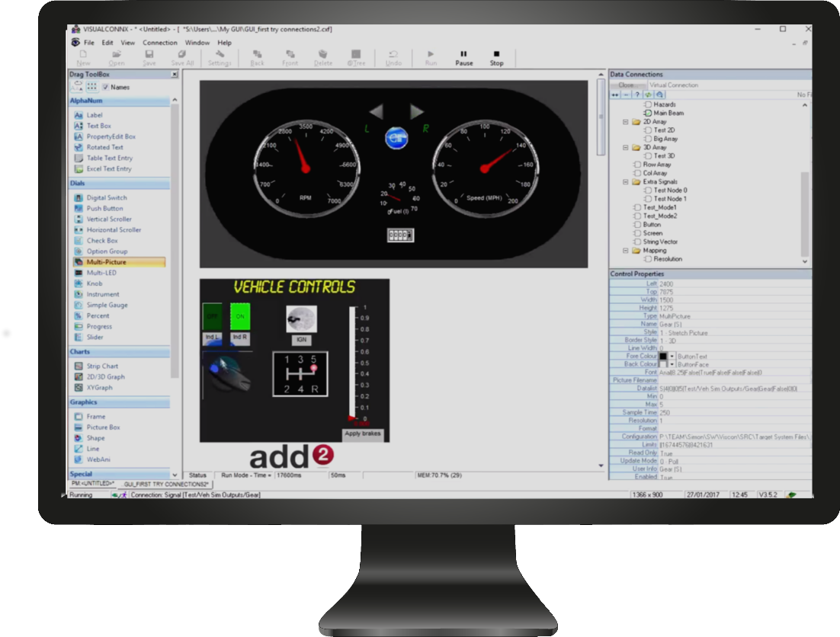Open the Connection menu
The height and width of the screenshot is (637, 840).
click(160, 43)
